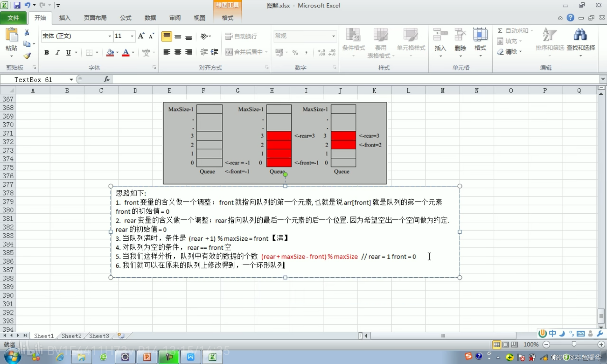Switch to the 插入 ribbon tab
Viewport: 607px width, 364px height.
pyautogui.click(x=64, y=18)
